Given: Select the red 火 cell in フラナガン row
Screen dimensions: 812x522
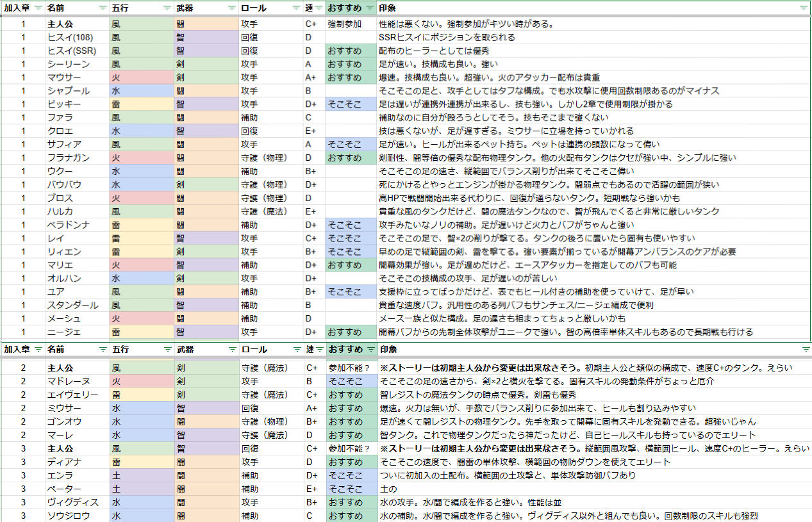Looking at the screenshot, I should pos(142,158).
